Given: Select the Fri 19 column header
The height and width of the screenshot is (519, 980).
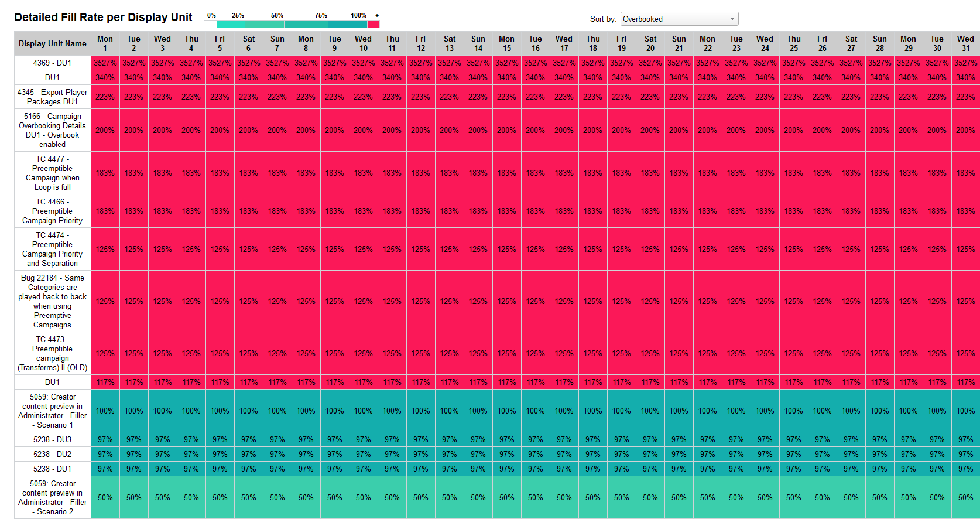Looking at the screenshot, I should tap(622, 43).
